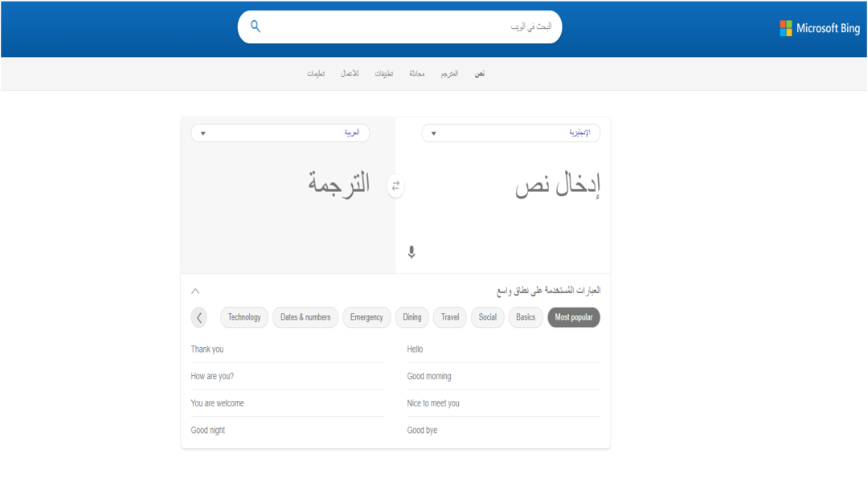Collapse the widely used phrases section
The image size is (868, 482).
(195, 291)
